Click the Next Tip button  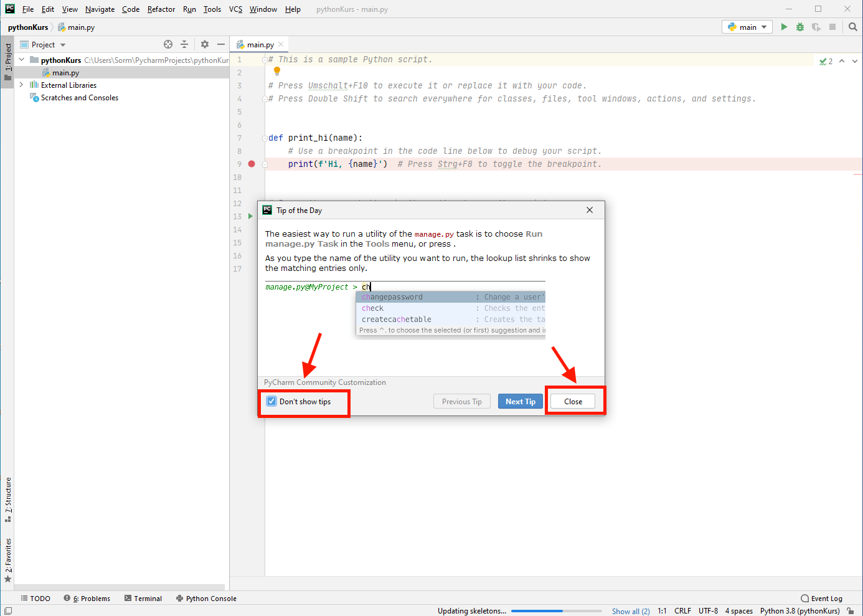[x=521, y=401]
